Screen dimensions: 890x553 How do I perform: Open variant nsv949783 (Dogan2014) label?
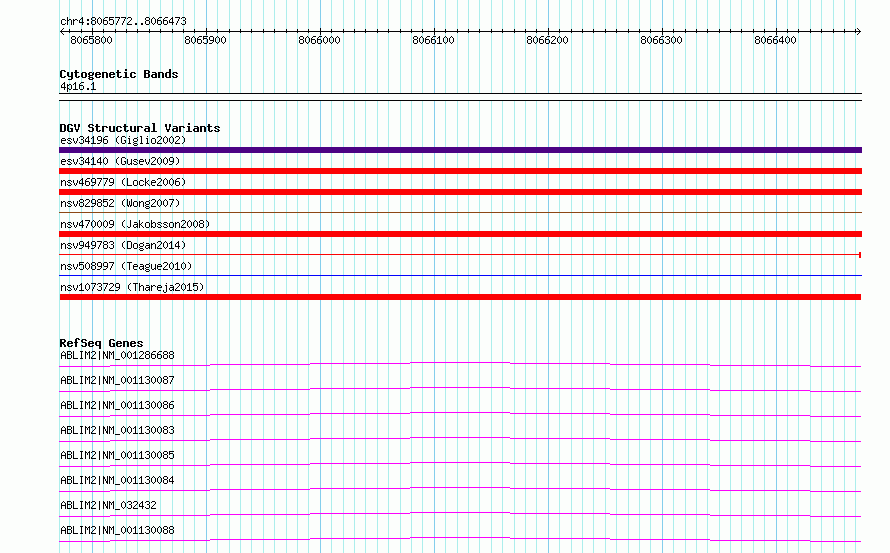(x=123, y=245)
